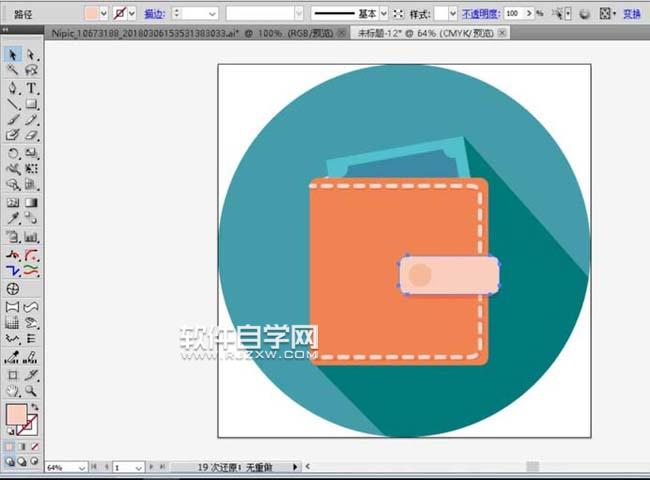650x480 pixels.
Task: Enable solid Color fill mode button
Action: [9, 447]
